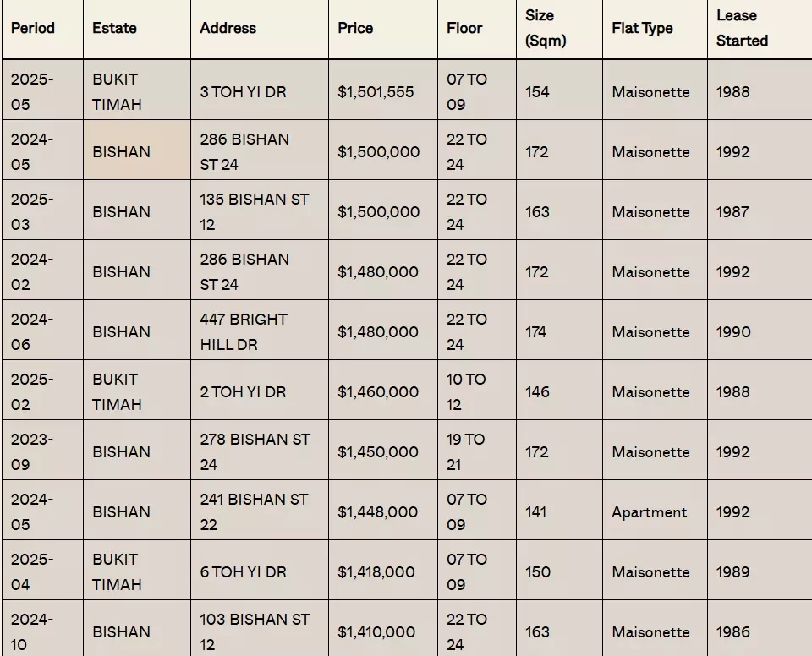Select the 135 BISHAN ST 12 address
The width and height of the screenshot is (812, 656).
click(260, 210)
